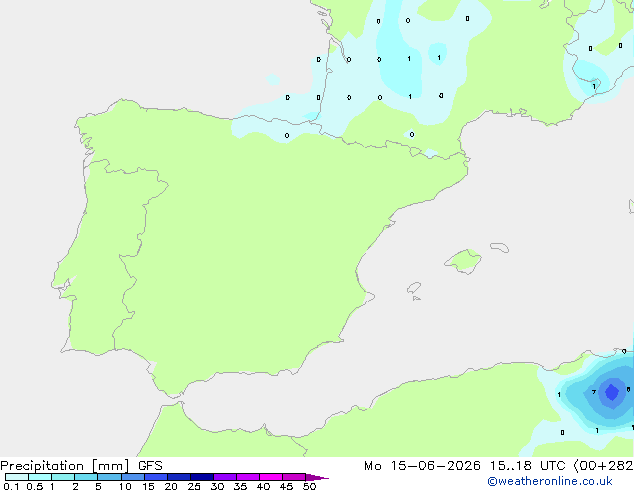
Task: Click the dark blue rain core over Algeria
Action: pyautogui.click(x=612, y=392)
